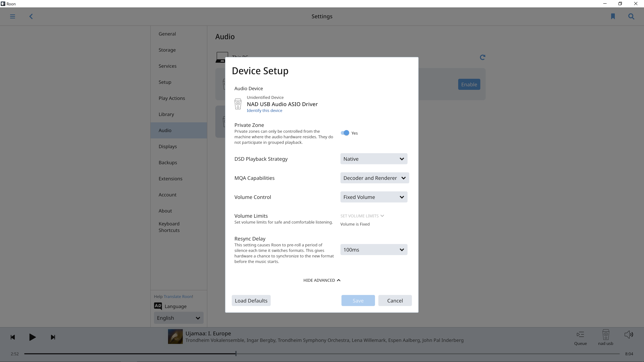Click the Load Defaults button
Viewport: 644px width, 362px height.
pyautogui.click(x=251, y=300)
